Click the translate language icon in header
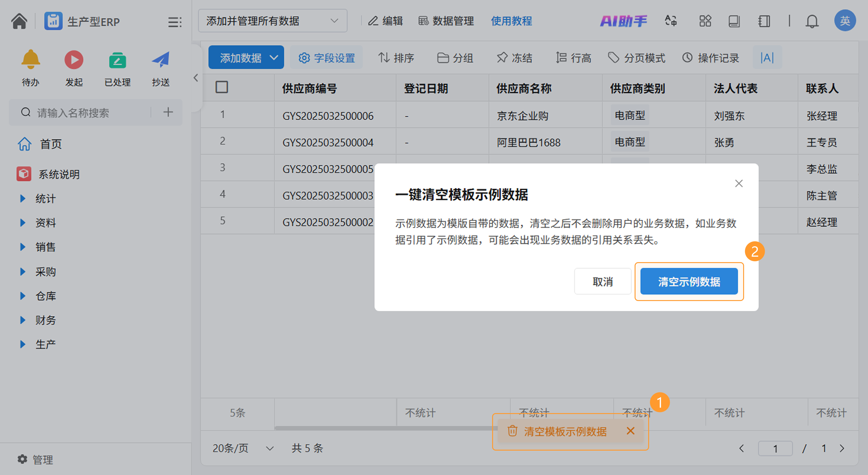Viewport: 868px width, 475px height. point(671,21)
